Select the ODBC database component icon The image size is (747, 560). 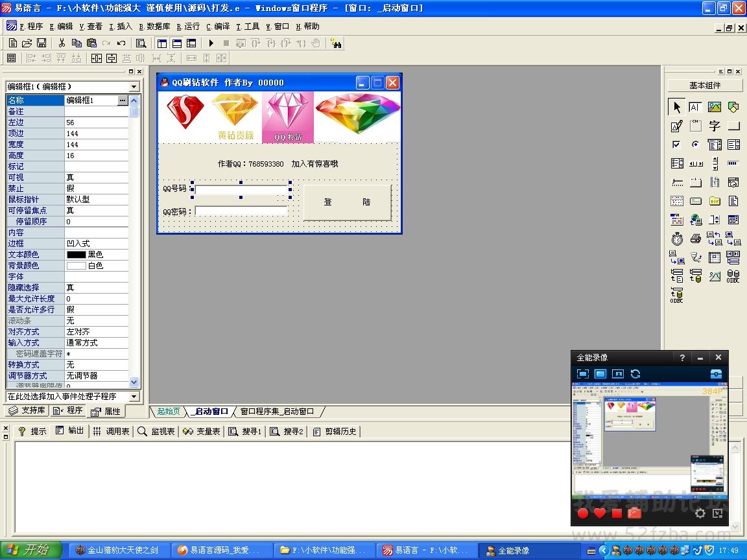[733, 276]
